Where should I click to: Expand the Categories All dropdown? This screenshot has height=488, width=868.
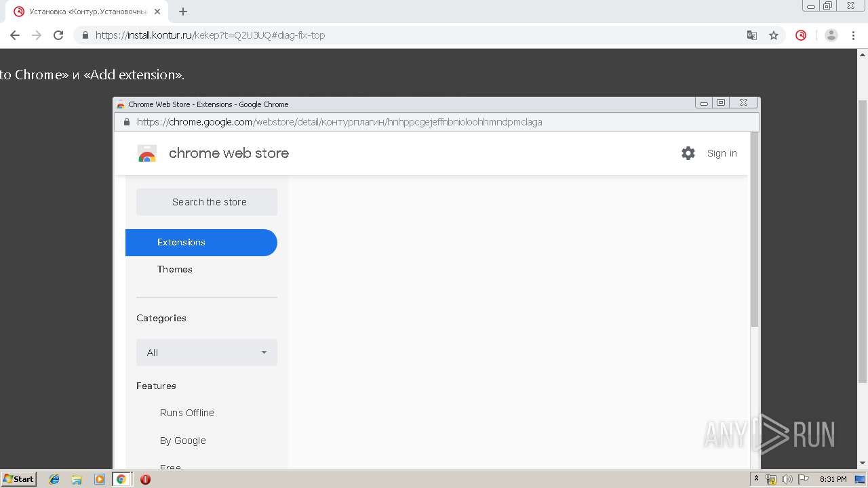(207, 352)
